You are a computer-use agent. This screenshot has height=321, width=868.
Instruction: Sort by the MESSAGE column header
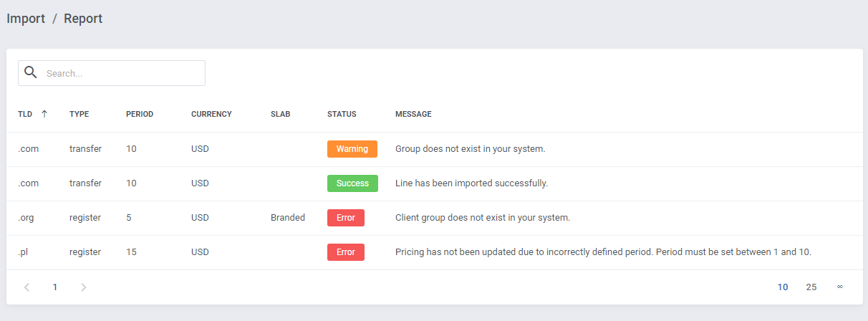pos(413,114)
